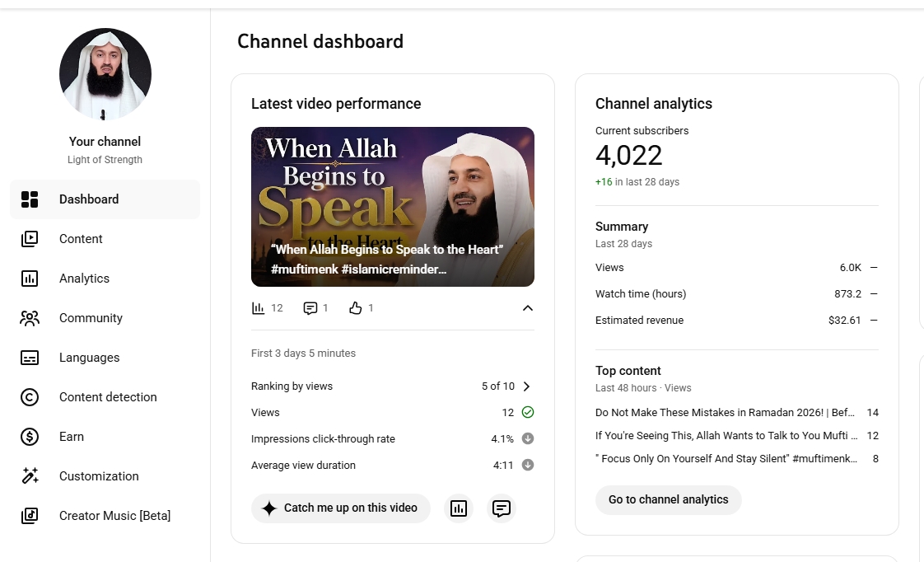924x562 pixels.
Task: Go to the Analytics menu item
Action: [x=105, y=279]
